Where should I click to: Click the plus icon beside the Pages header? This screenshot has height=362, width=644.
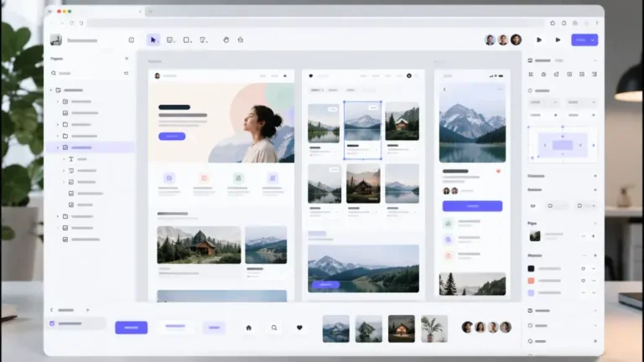click(x=127, y=59)
